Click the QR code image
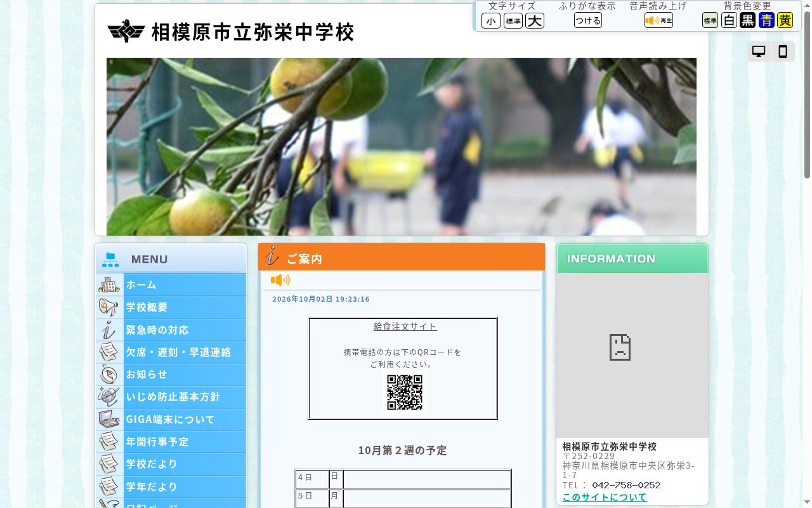This screenshot has width=812, height=508. click(x=405, y=392)
